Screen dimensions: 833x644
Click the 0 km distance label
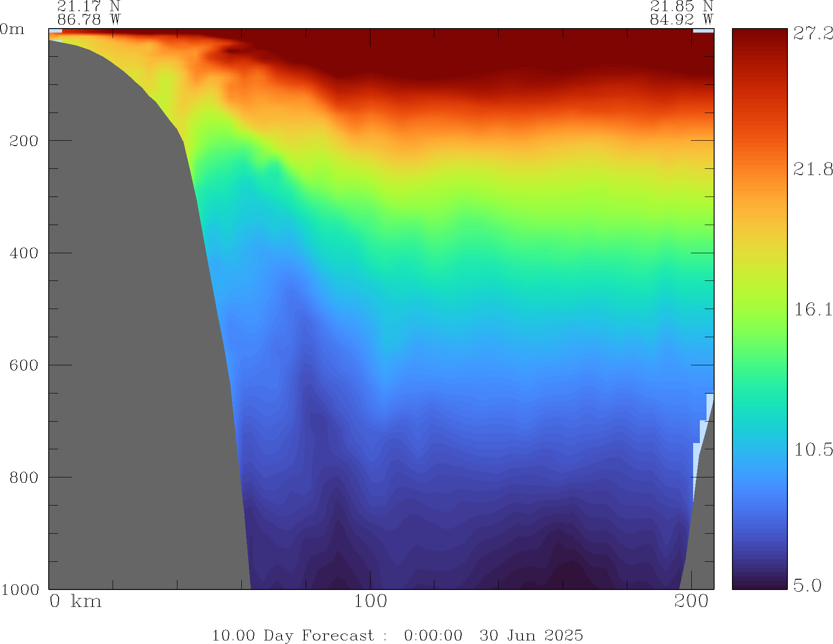pos(75,602)
